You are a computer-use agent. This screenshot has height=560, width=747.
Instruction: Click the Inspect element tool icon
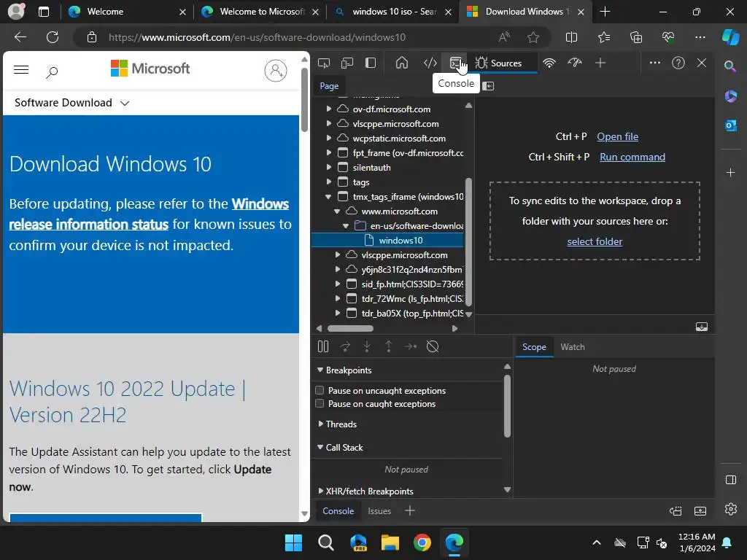coord(324,63)
